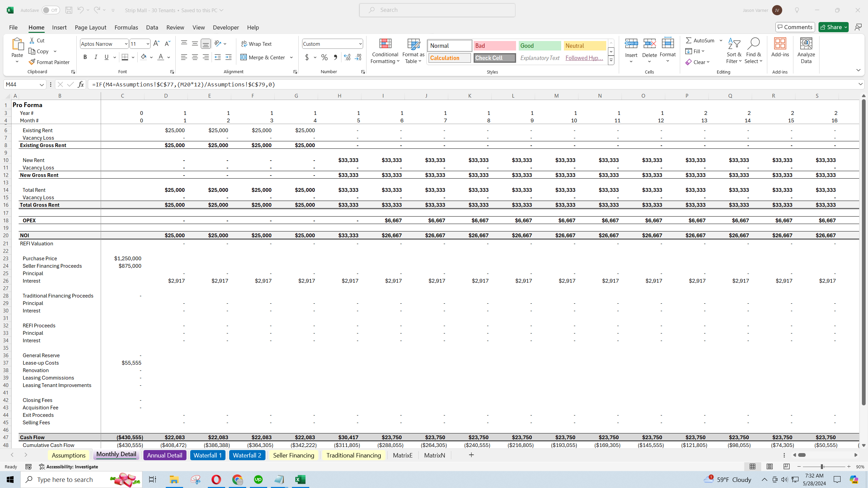Switch to Page Break Preview in status bar
868x488 pixels.
[787, 467]
